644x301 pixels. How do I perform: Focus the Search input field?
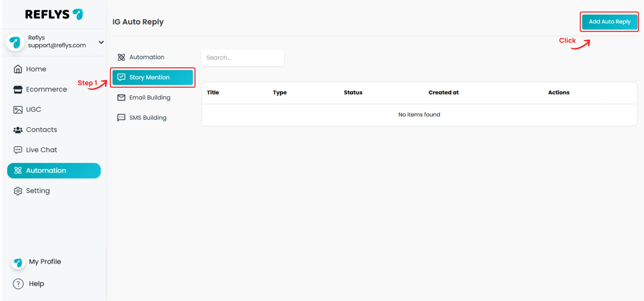tap(243, 58)
